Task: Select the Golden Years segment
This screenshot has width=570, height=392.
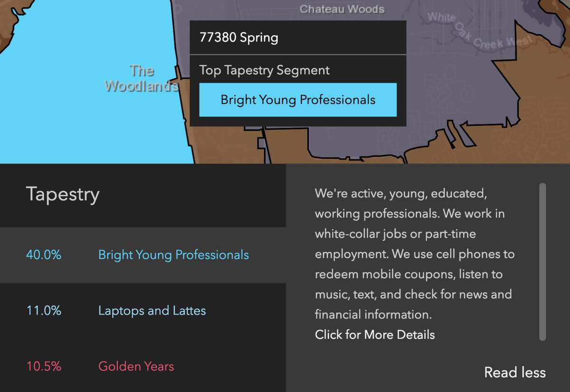Action: click(x=136, y=366)
